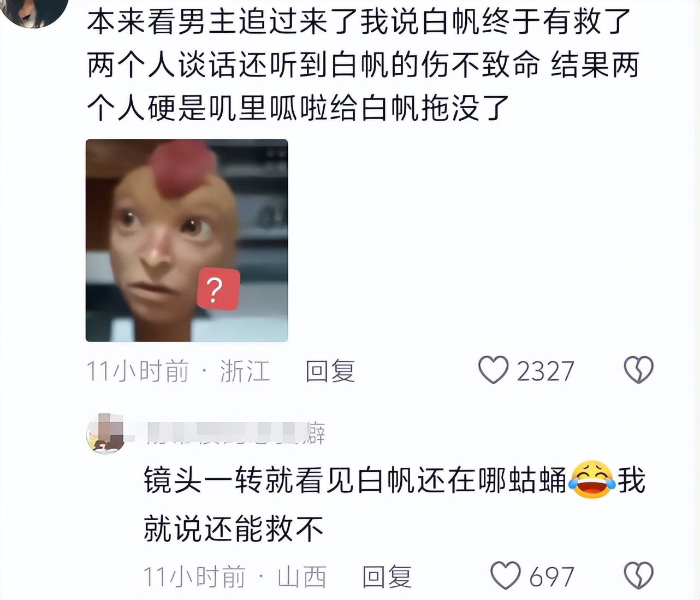This screenshot has height=600, width=700.
Task: Select the reply text starting with 镜头一转
Action: pos(395,504)
